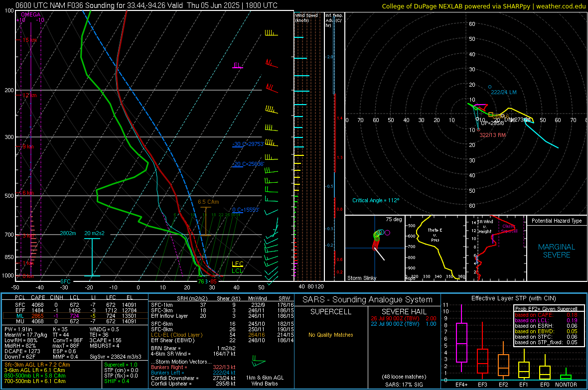Click the 75 deg slinky tilt value
The height and width of the screenshot is (390, 588).
click(394, 219)
